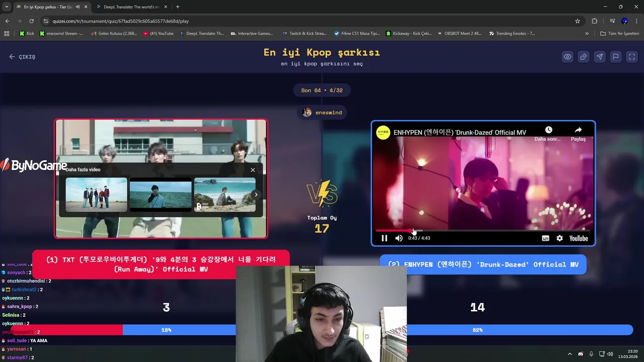Open the ENHYPEN 'Drunk-Dazed' Official MV title link
The width and height of the screenshot is (644, 362).
[460, 133]
